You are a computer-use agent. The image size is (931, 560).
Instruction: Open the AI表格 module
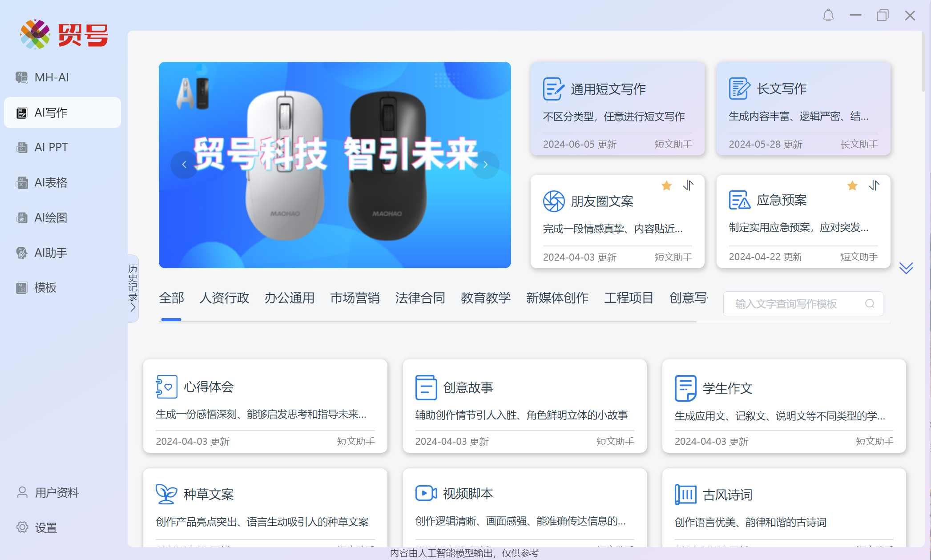click(x=62, y=182)
